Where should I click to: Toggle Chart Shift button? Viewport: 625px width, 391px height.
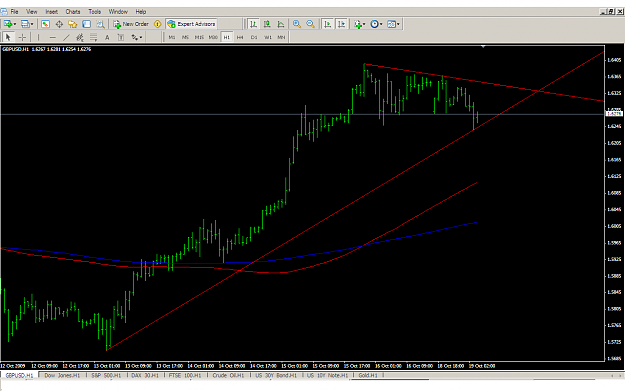point(342,24)
